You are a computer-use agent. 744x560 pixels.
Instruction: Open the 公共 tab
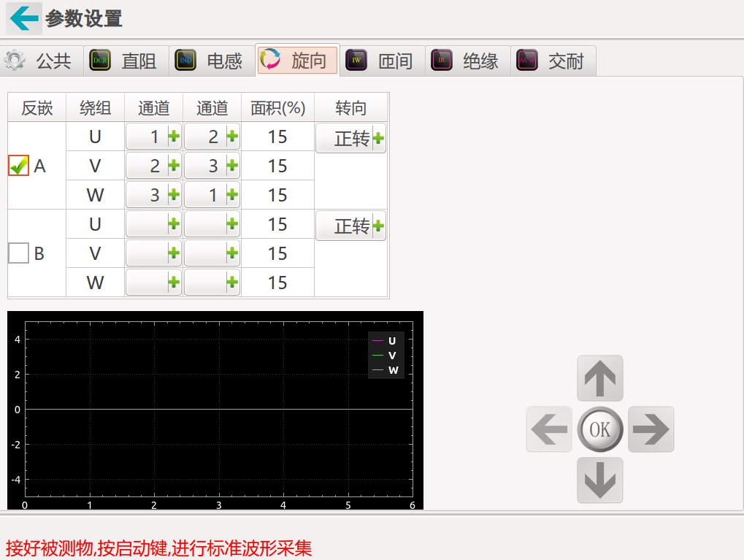coord(42,61)
